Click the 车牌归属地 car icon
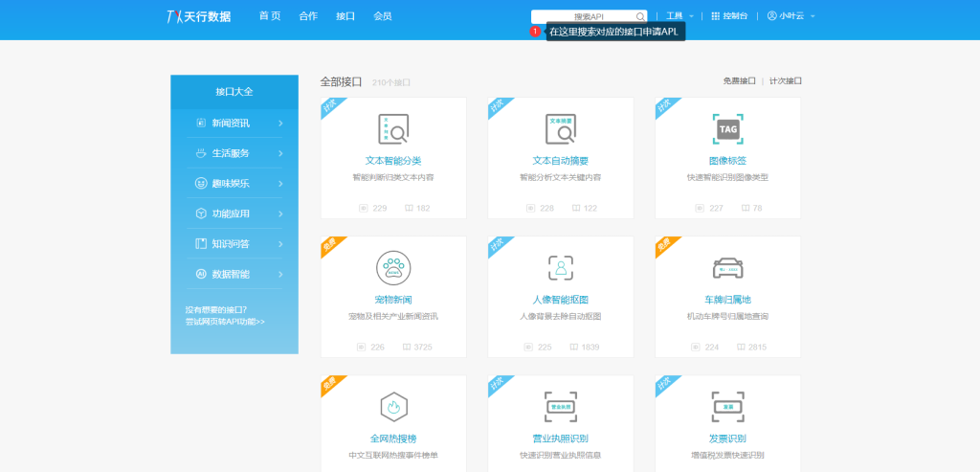 pos(727,267)
